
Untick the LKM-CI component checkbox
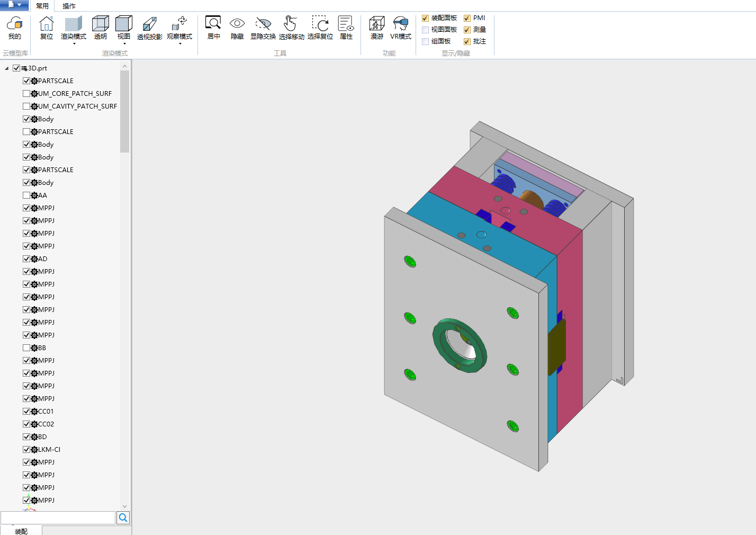point(26,450)
